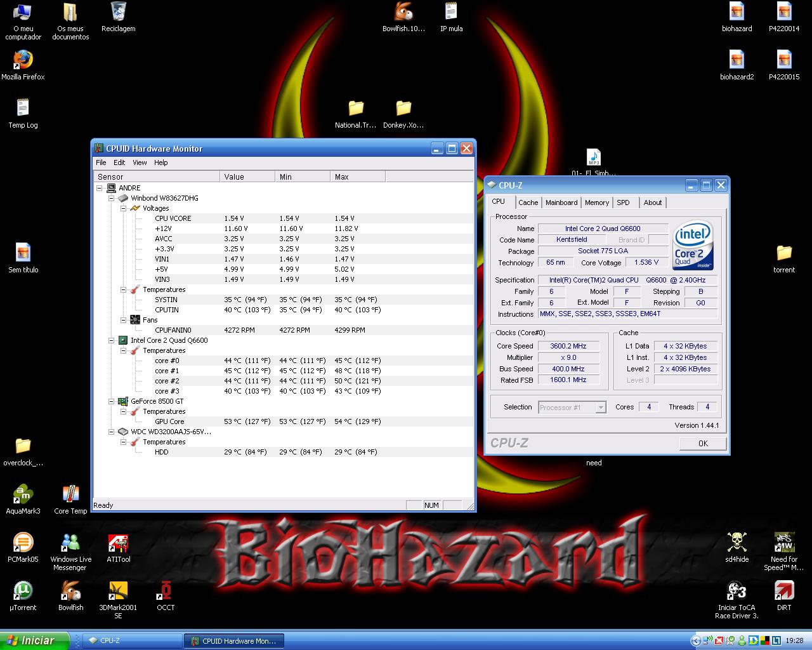
Task: Open Edit menu in Hardware Monitor
Action: pyautogui.click(x=119, y=162)
